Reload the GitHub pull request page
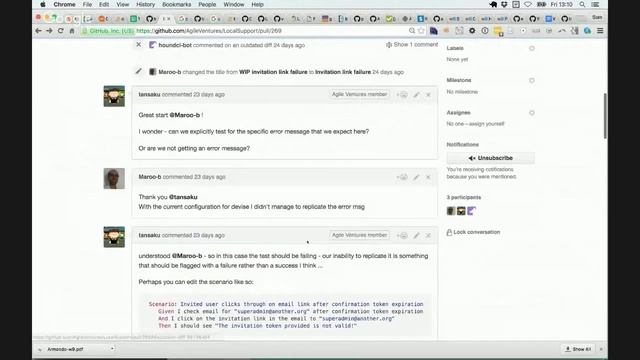Screen dimensions: 640x360 click(60, 31)
